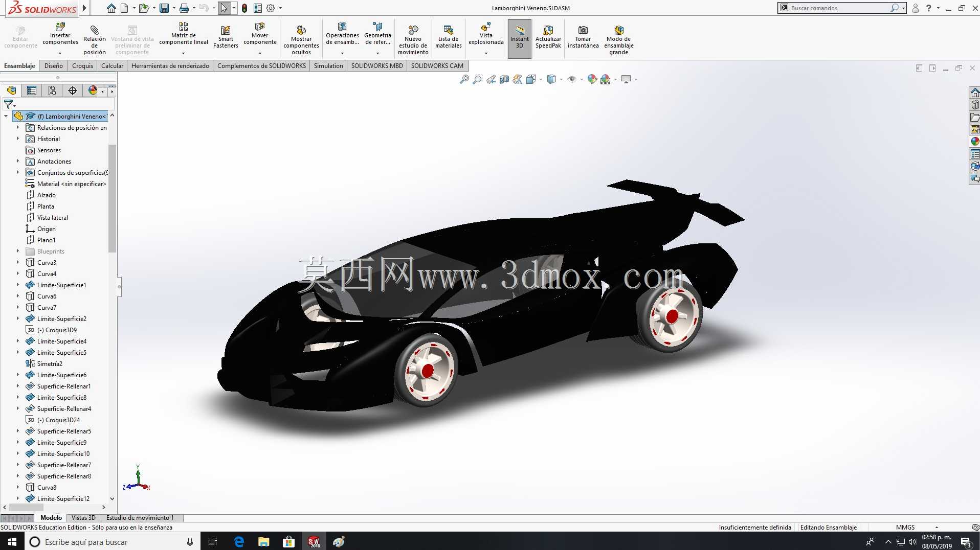Open Microsoft Edge from taskbar
The width and height of the screenshot is (980, 550).
pyautogui.click(x=239, y=542)
